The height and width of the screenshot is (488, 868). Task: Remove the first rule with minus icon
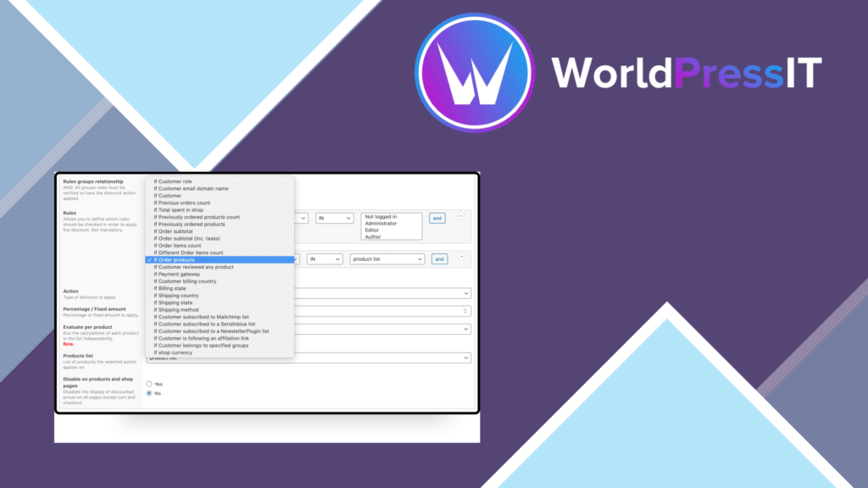(x=460, y=216)
